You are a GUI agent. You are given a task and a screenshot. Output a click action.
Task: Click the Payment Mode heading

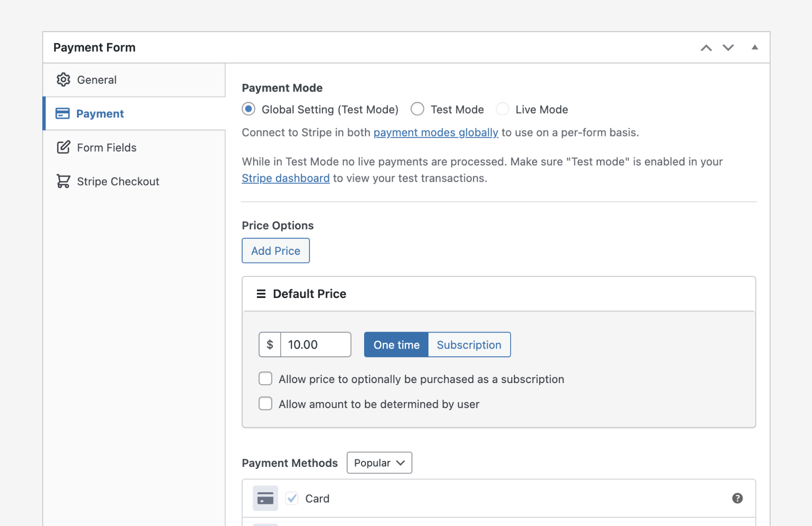282,88
